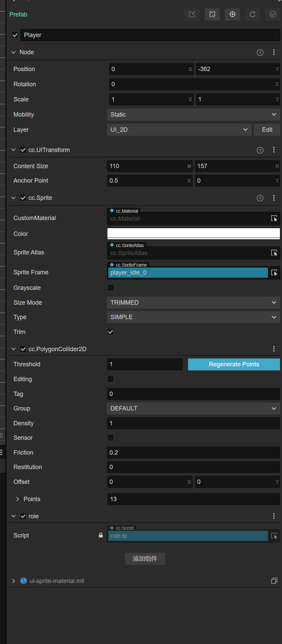The width and height of the screenshot is (282, 644).
Task: Click the Edit layer button
Action: pyautogui.click(x=267, y=130)
